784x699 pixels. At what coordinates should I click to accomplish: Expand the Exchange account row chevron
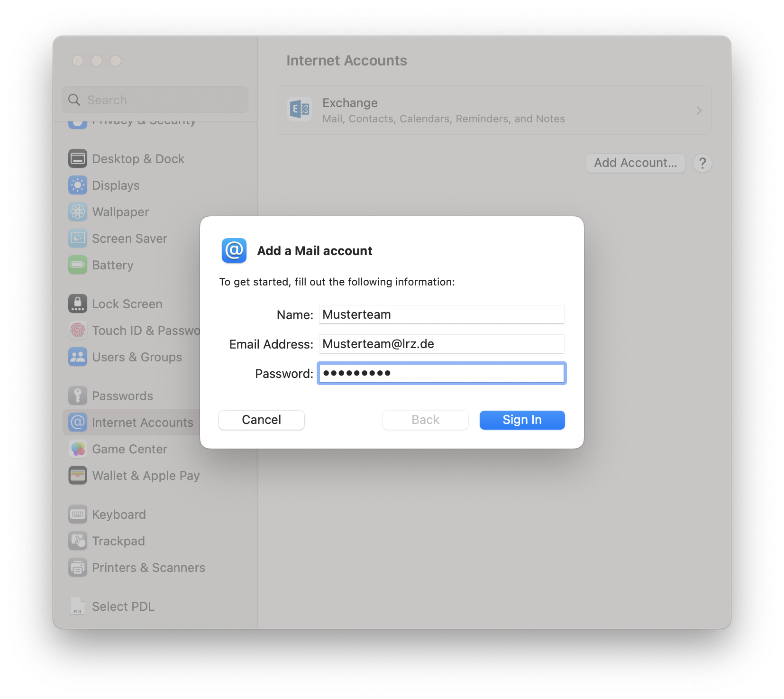pyautogui.click(x=699, y=110)
